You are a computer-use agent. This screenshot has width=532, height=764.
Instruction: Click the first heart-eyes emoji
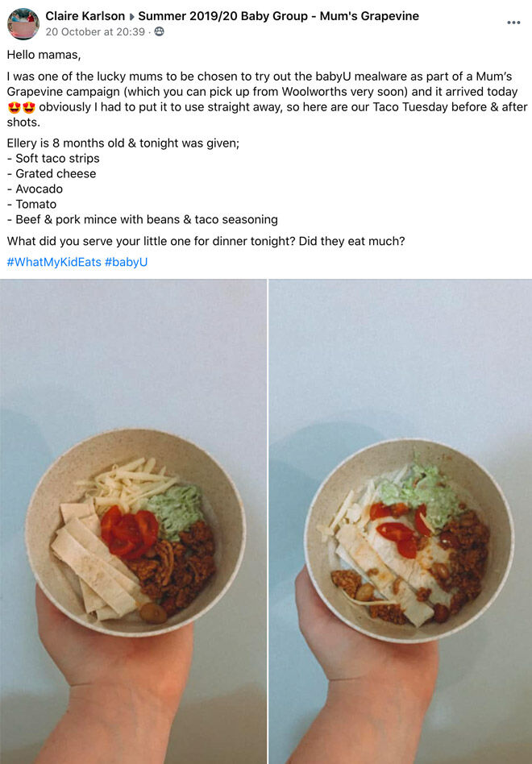pyautogui.click(x=15, y=107)
